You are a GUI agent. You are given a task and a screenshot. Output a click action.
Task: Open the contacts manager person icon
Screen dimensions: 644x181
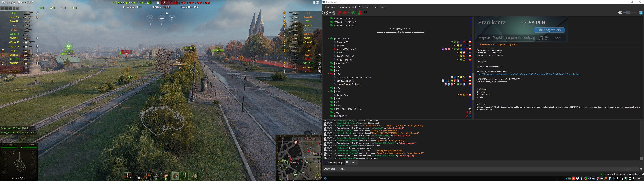click(x=360, y=13)
